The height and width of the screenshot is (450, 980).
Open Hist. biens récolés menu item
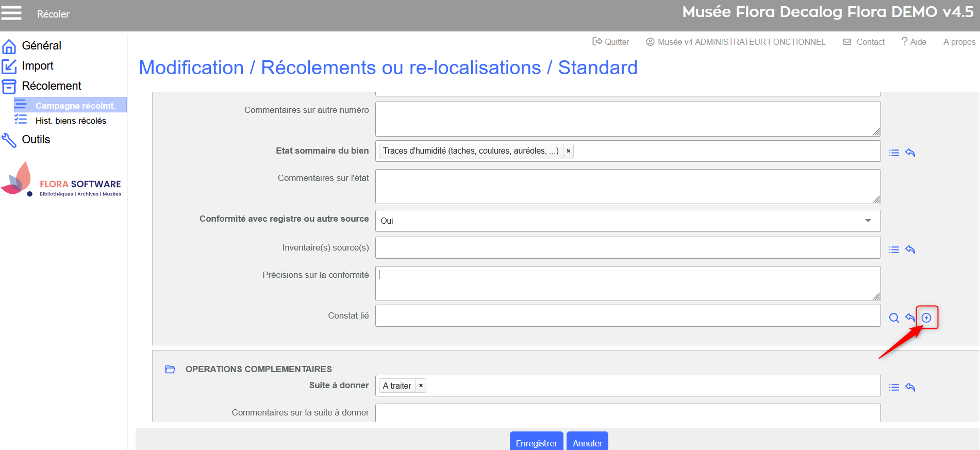click(x=71, y=121)
